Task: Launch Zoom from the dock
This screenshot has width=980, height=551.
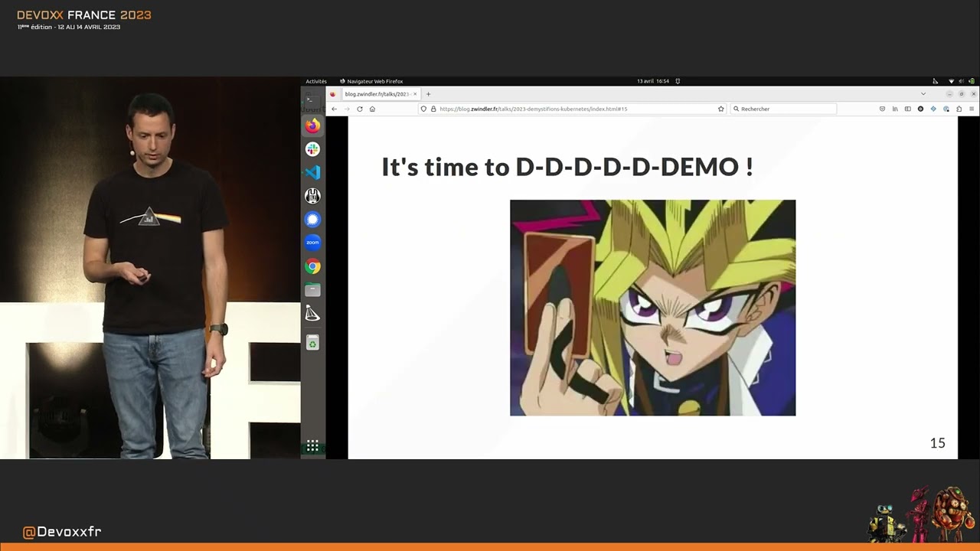Action: [x=312, y=243]
